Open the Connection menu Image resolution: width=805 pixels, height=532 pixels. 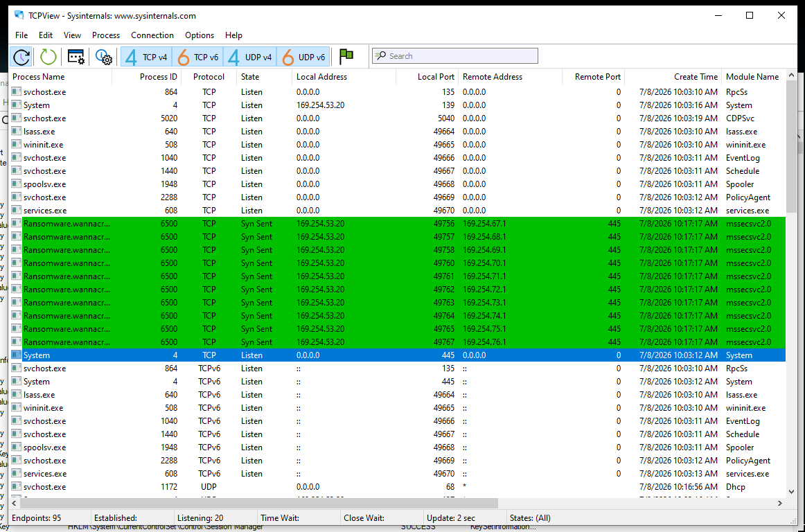pyautogui.click(x=152, y=35)
